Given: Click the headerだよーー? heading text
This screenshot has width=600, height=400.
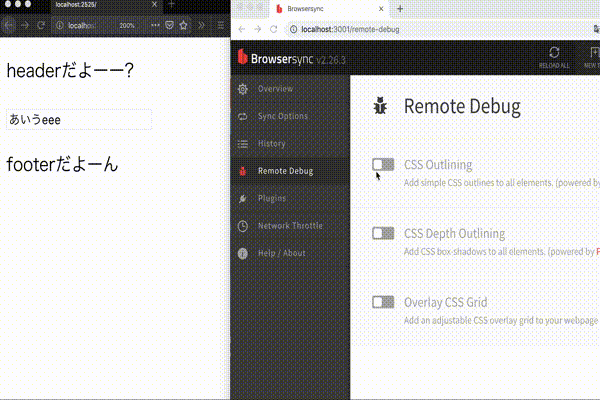Looking at the screenshot, I should pyautogui.click(x=70, y=71).
